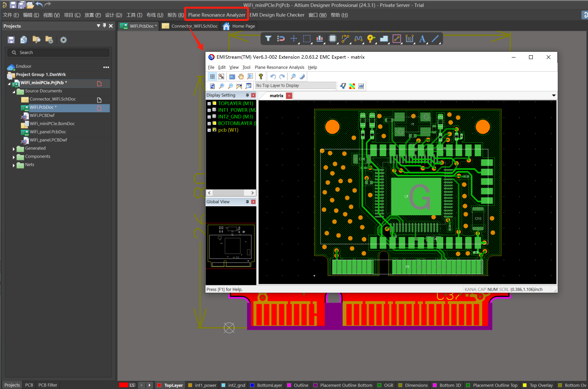The image size is (588, 389).
Task: Expand the Nets folder
Action: (x=14, y=165)
